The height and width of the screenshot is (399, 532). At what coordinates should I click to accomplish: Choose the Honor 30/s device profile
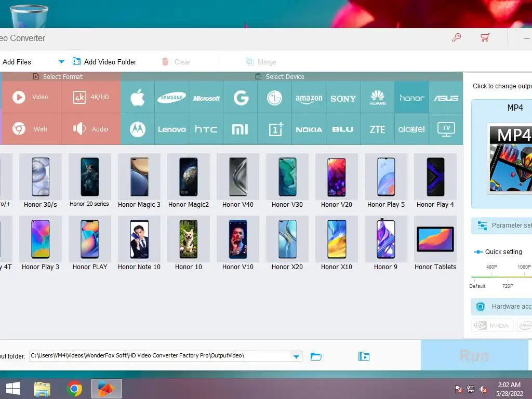[x=41, y=180]
